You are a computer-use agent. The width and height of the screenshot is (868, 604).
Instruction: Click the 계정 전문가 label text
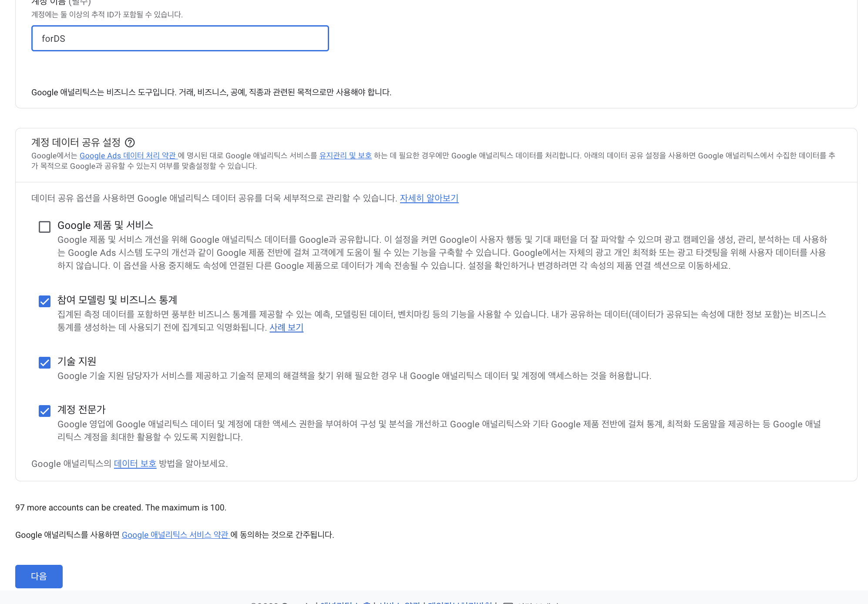coord(81,409)
